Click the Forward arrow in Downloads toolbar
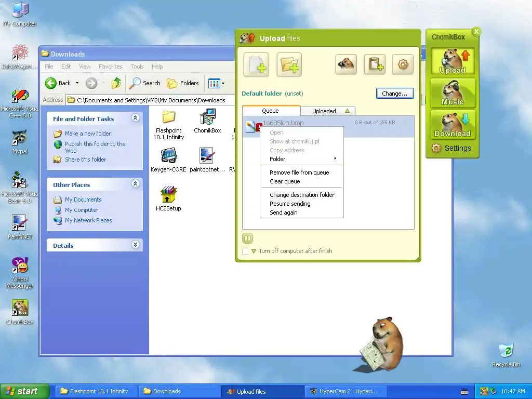This screenshot has width=532, height=399. [x=91, y=83]
